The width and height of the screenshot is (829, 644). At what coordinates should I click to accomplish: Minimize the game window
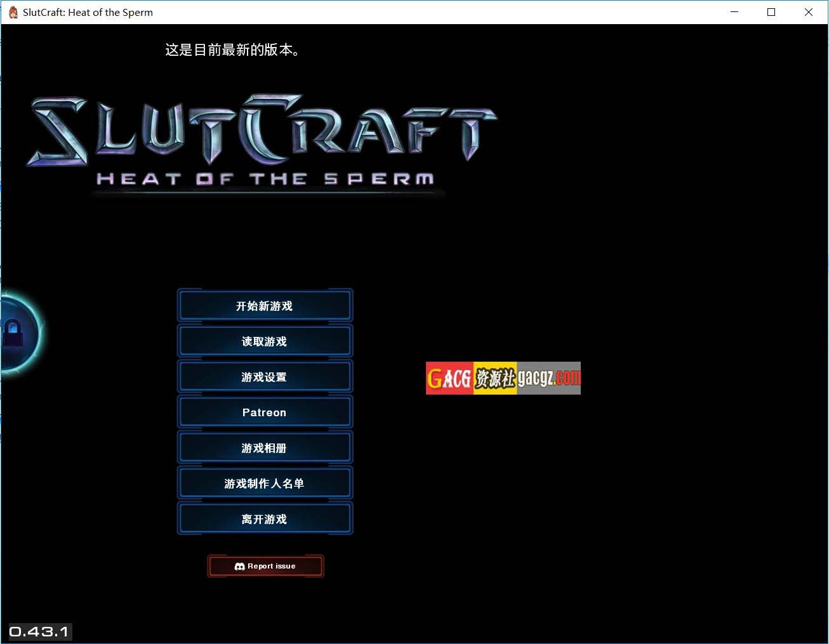[x=734, y=12]
